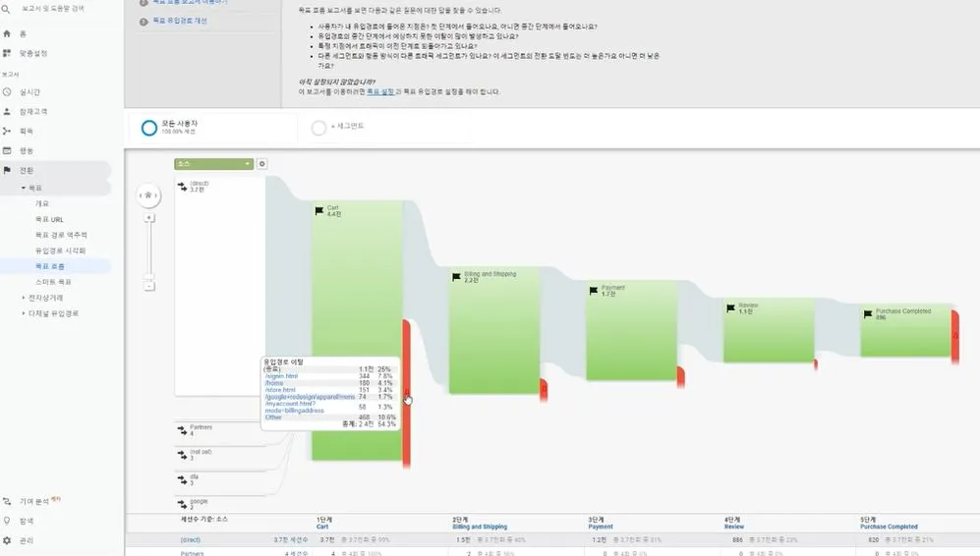Click the red drop-off bar of Cart
The width and height of the screenshot is (980, 556).
point(406,393)
